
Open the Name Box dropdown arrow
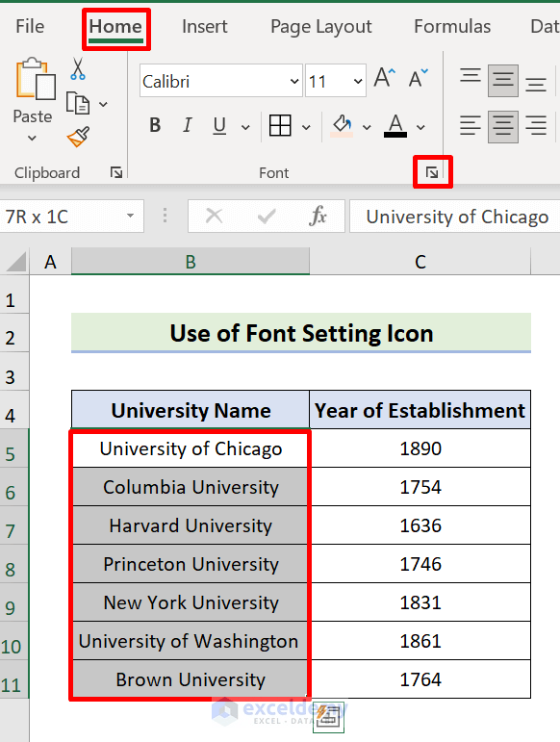point(130,217)
